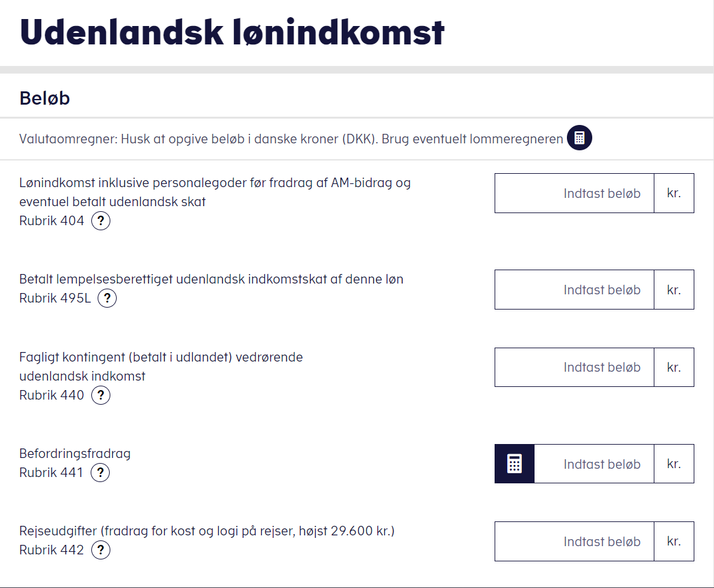Click the Betalt lempelsesberettiget udenlandsk indkomstskat label
This screenshot has width=714, height=588.
click(x=211, y=279)
